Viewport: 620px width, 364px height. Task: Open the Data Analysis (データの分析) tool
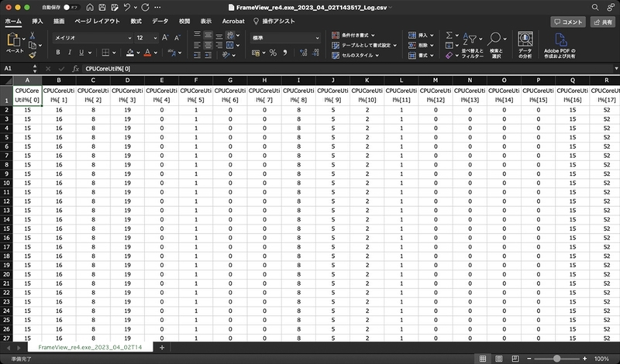point(525,45)
